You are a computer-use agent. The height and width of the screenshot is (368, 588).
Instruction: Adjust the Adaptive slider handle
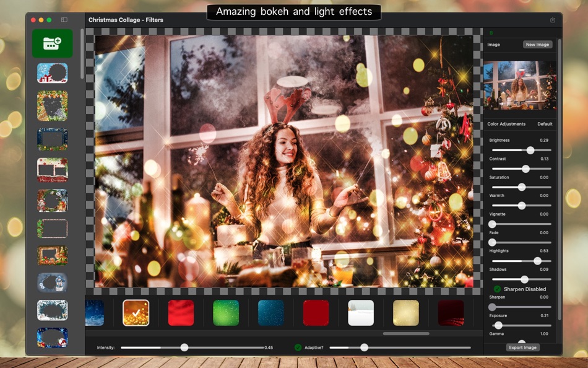(x=364, y=348)
